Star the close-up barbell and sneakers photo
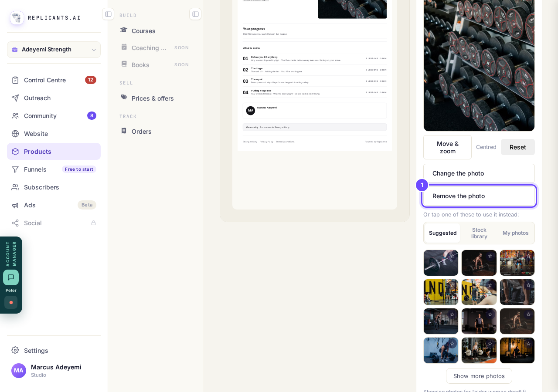The height and width of the screenshot is (392, 558). 452,256
